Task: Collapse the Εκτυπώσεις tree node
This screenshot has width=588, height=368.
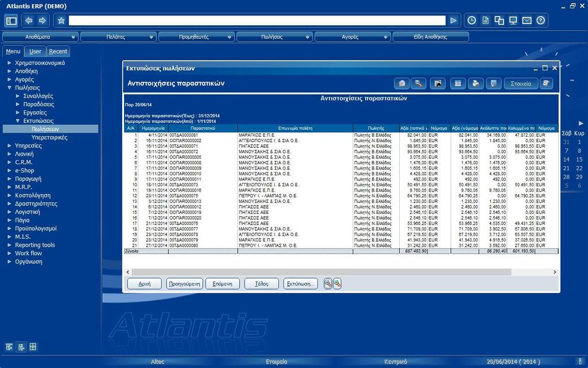Action: pyautogui.click(x=18, y=121)
